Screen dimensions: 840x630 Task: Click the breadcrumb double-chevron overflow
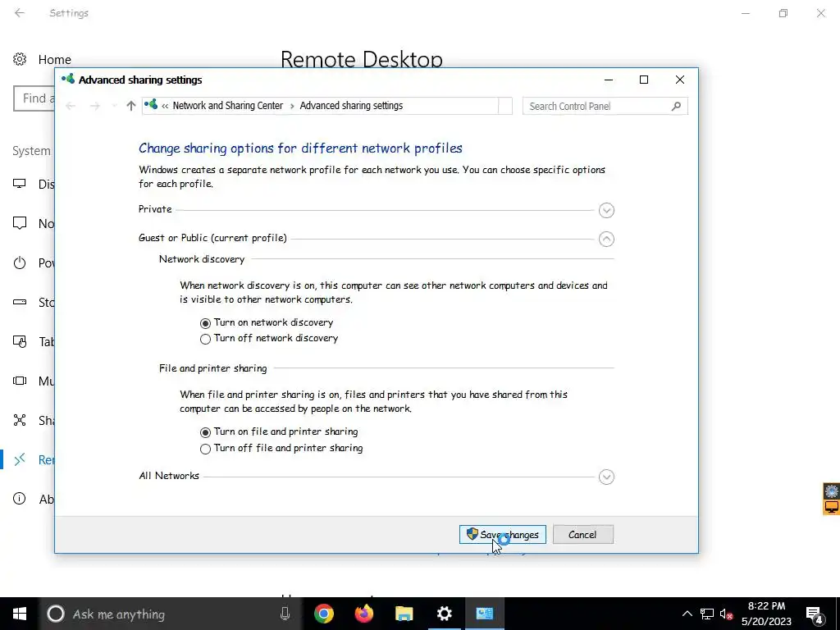(165, 106)
